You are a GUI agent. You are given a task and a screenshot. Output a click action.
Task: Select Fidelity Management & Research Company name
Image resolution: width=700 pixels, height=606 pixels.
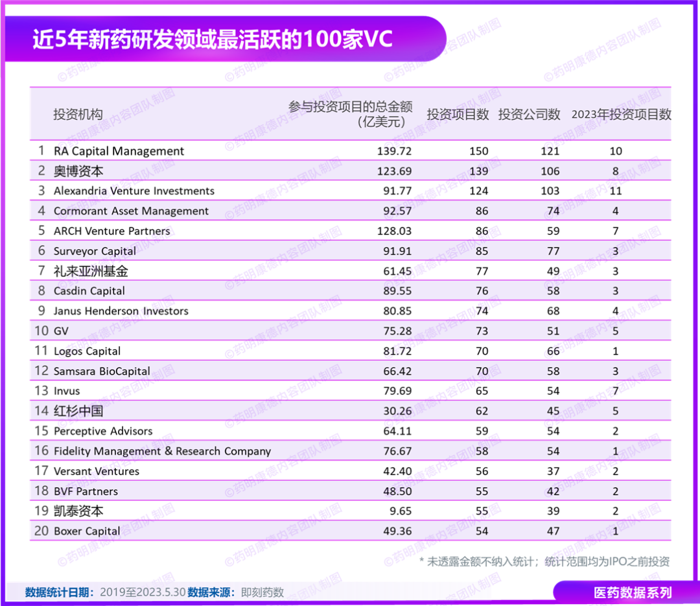(x=162, y=451)
